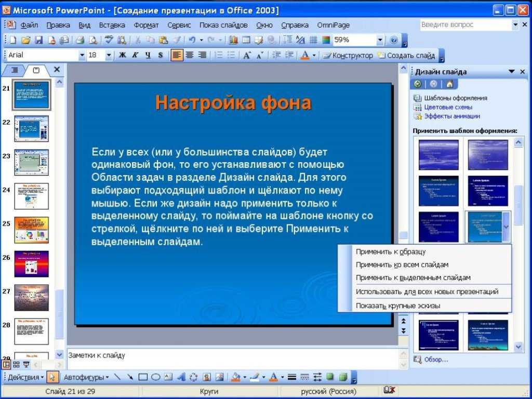The image size is (532, 399).
Task: Open the Эффекты анимации link
Action: coord(452,116)
